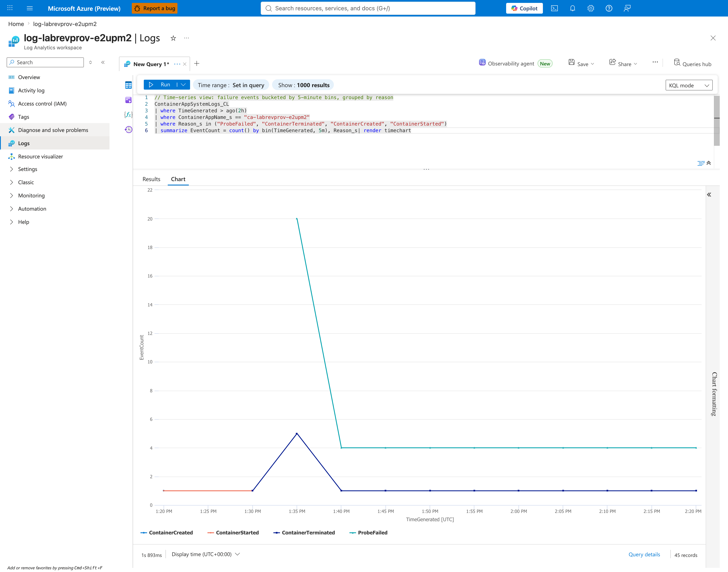Screen dimensions: 728x572
Task: Collapse the left navigation menu
Action: tap(103, 62)
